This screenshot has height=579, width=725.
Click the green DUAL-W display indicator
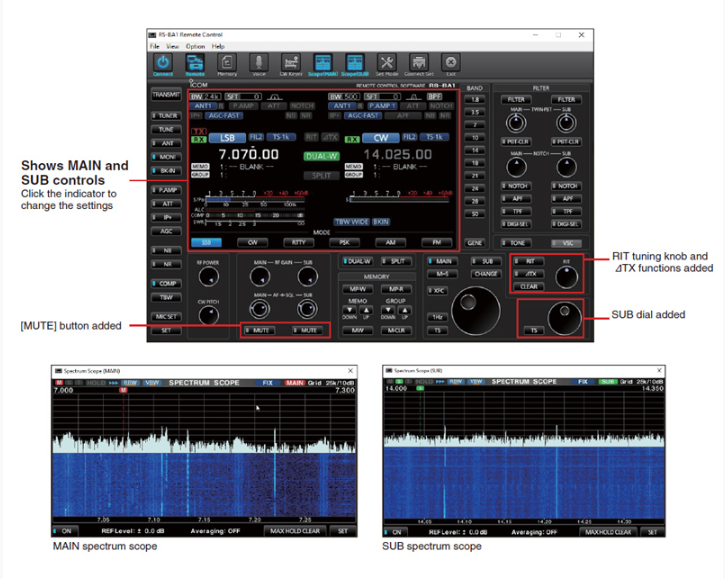click(x=321, y=156)
